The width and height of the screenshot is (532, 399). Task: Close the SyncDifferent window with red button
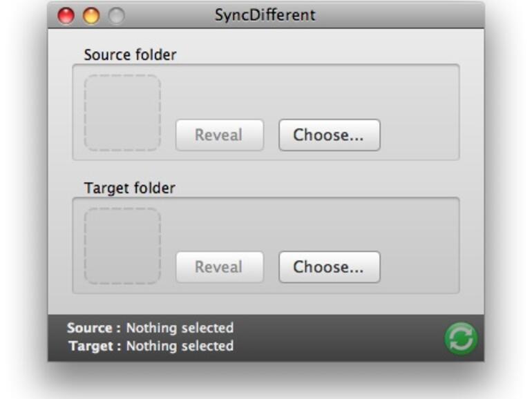click(x=66, y=15)
